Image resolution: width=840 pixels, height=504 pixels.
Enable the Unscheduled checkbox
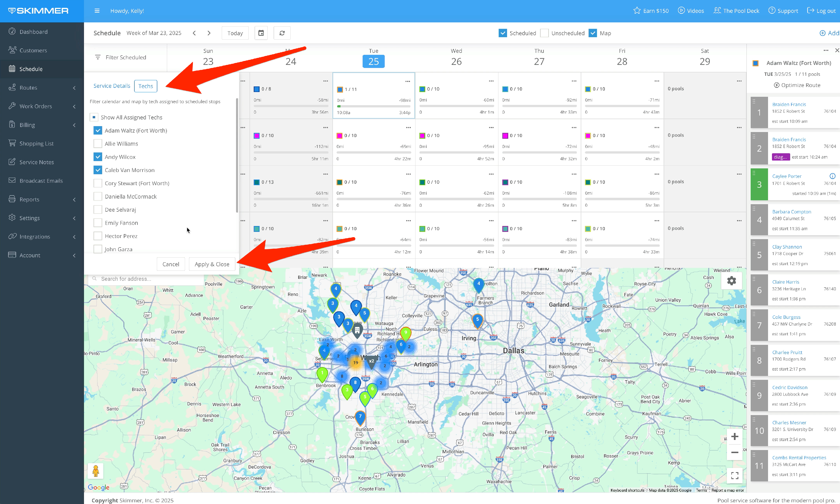click(x=544, y=33)
